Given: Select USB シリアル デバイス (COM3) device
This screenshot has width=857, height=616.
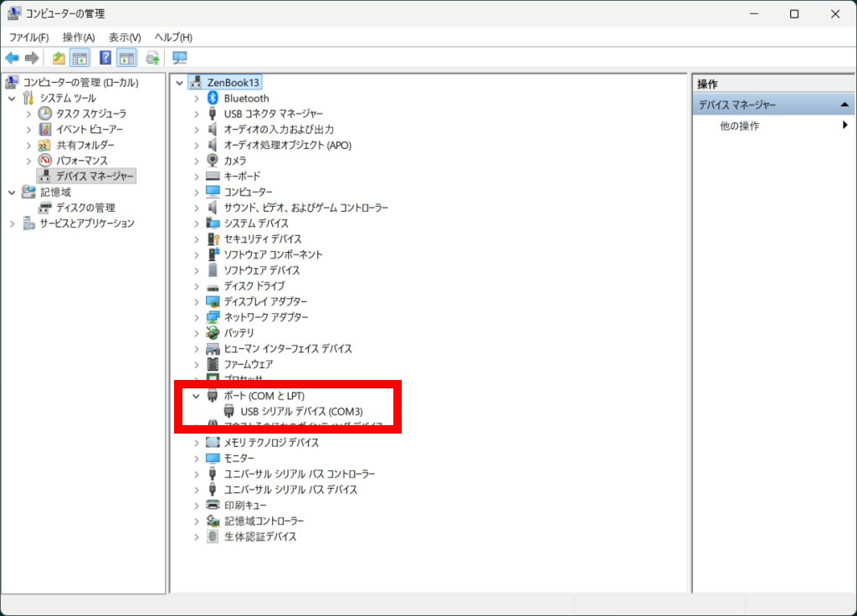Looking at the screenshot, I should 301,411.
